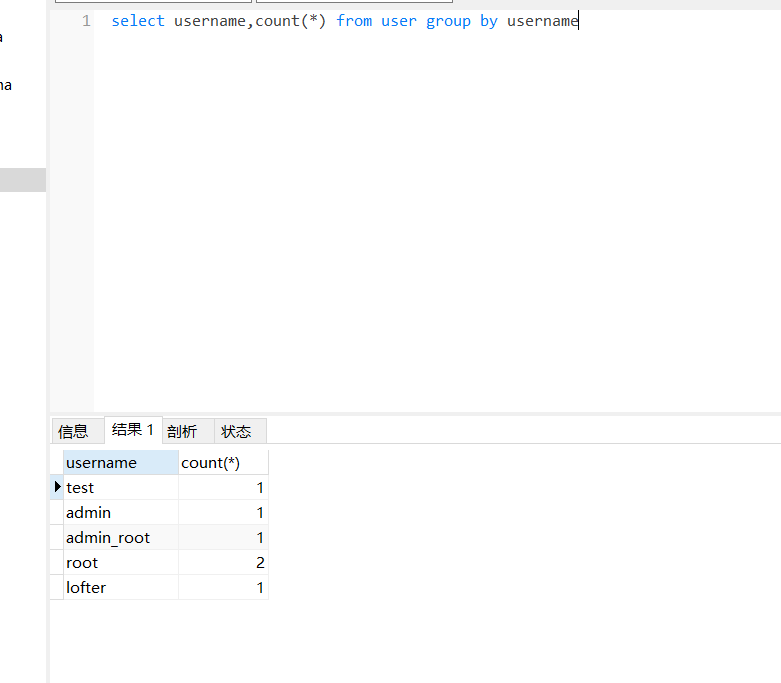Click the 'select' keyword in SQL editor
Viewport: 781px width, 683px height.
tap(138, 21)
